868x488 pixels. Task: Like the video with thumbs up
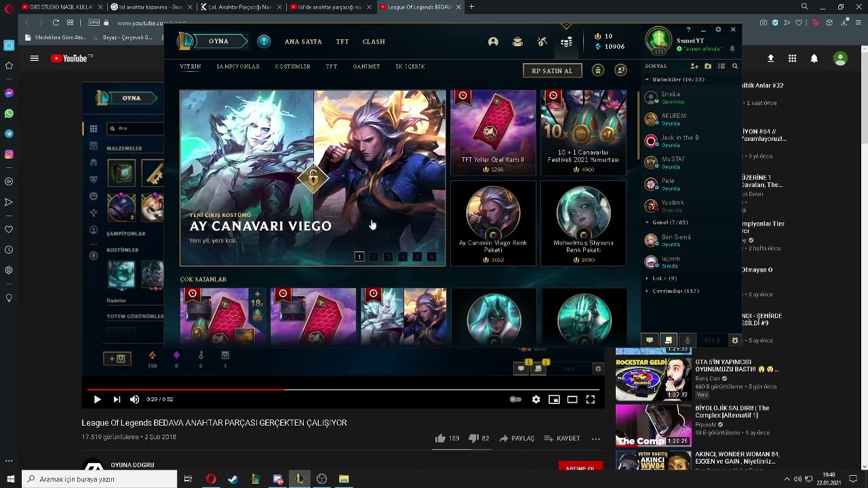tap(440, 439)
